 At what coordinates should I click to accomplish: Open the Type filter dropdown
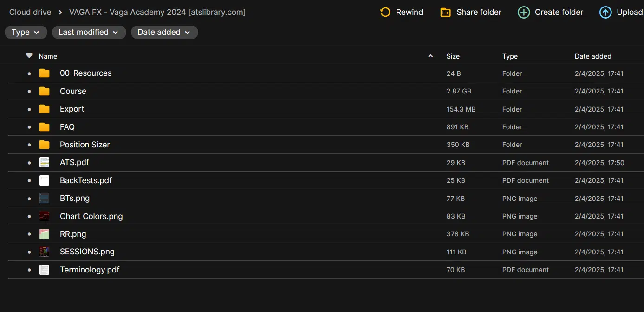(x=26, y=32)
